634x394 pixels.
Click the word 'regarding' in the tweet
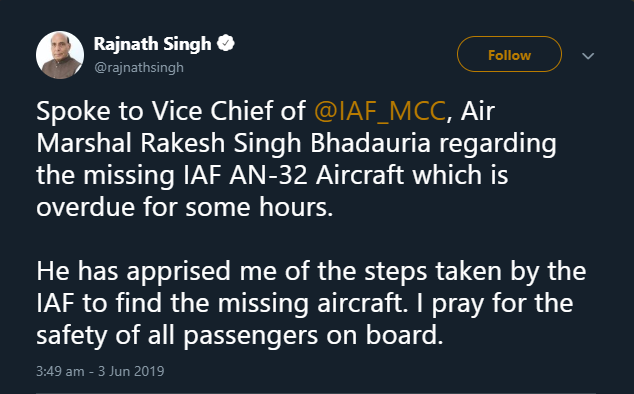[x=498, y=144]
